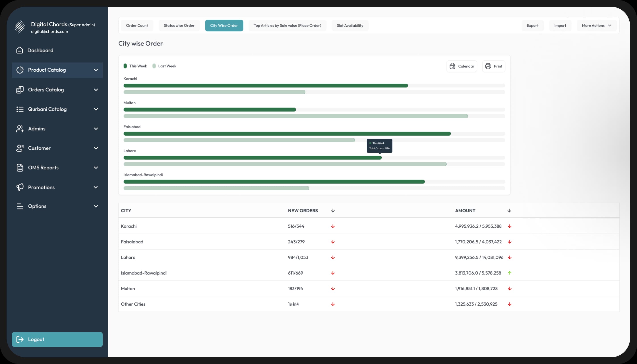The image size is (637, 364).
Task: Expand Qurbani Catalog chevron
Action: [x=96, y=109]
